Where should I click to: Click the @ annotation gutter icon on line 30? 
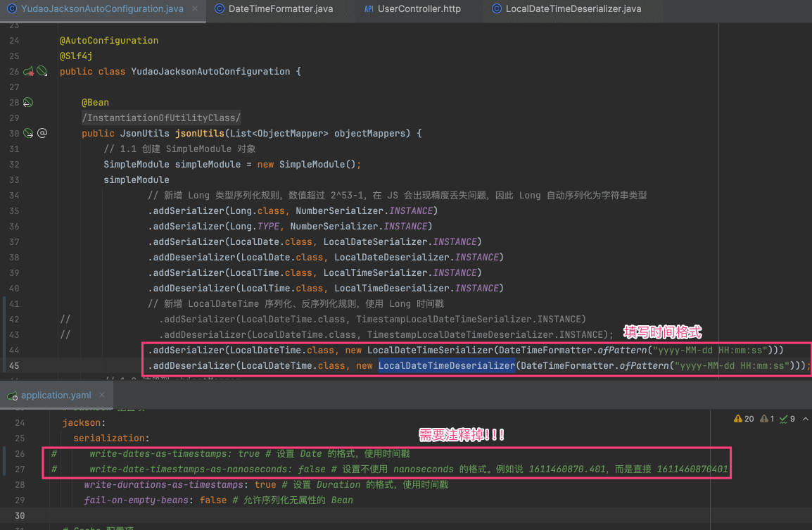(42, 133)
